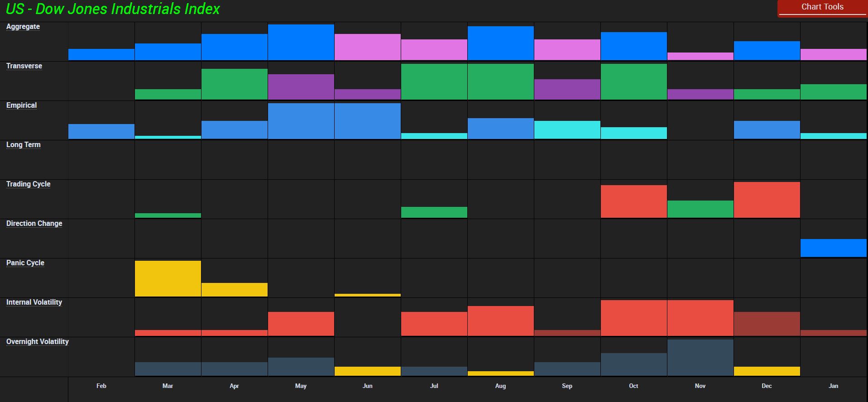Image resolution: width=868 pixels, height=402 pixels.
Task: Select the Empirical bar for December
Action: coord(767,130)
